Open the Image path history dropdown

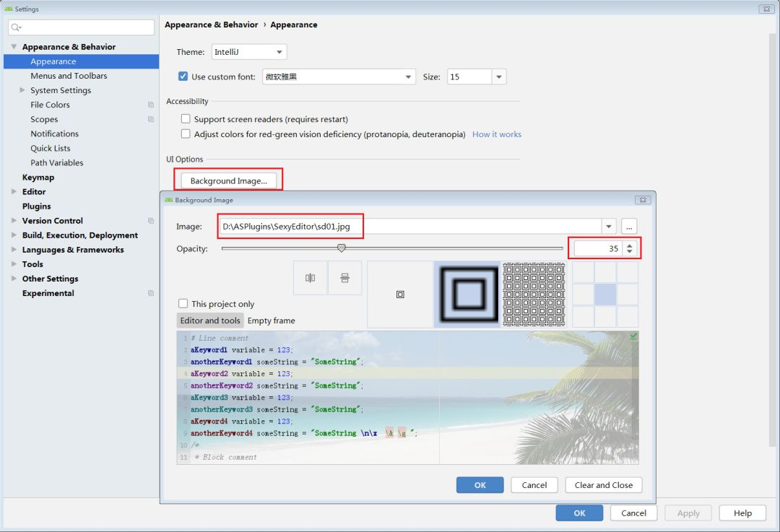(608, 227)
